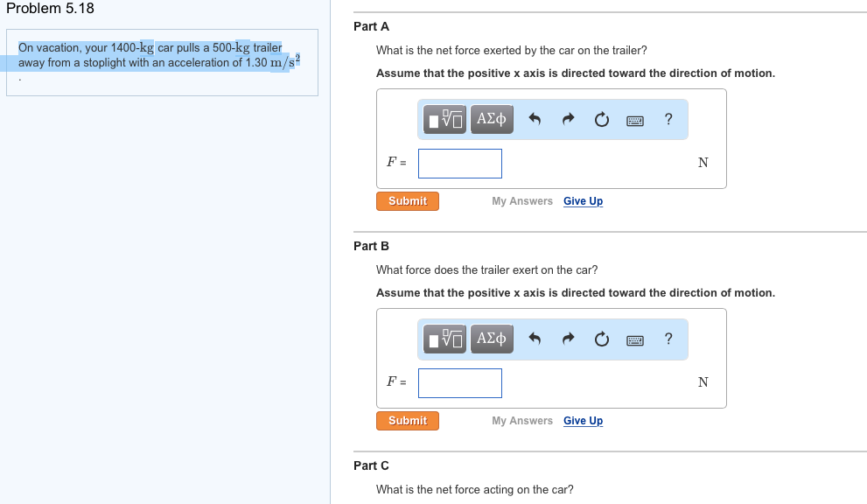The image size is (867, 504).
Task: Click the redo arrow in Part A
Action: (568, 120)
